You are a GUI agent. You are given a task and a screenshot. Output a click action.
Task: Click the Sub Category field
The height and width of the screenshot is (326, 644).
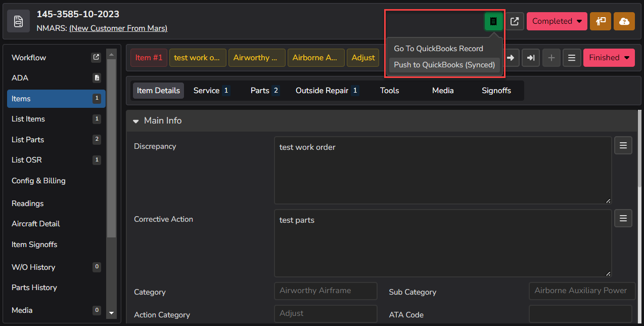(x=582, y=291)
